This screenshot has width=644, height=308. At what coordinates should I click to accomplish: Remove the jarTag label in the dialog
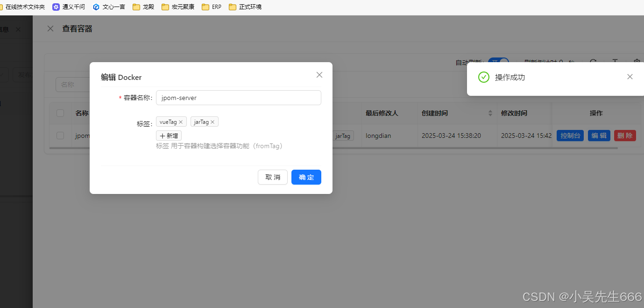(x=212, y=122)
